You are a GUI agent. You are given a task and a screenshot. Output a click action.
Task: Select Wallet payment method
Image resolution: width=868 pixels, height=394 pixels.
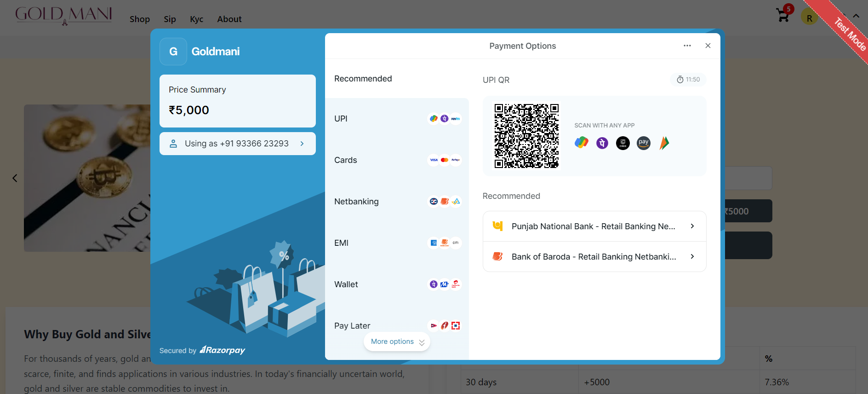click(x=397, y=284)
